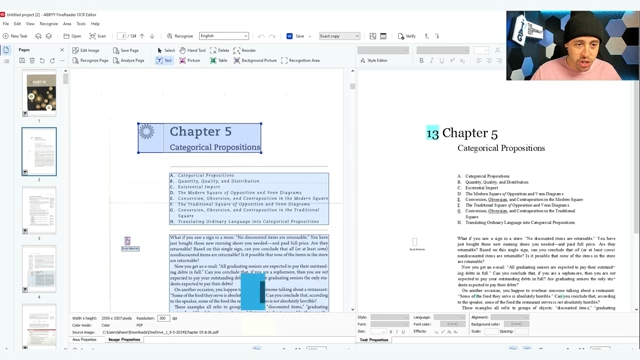The height and width of the screenshot is (360, 640).
Task: Open the English language dropdown
Action: pyautogui.click(x=224, y=36)
